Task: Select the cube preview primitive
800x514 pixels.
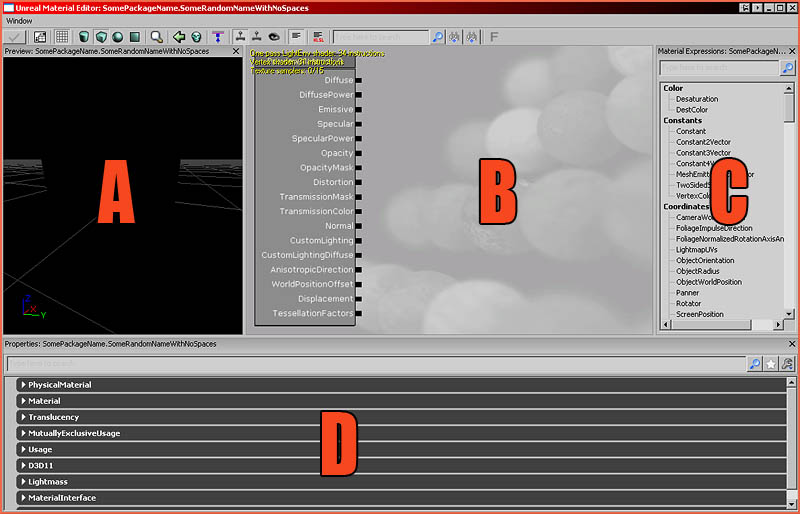Action: 101,37
